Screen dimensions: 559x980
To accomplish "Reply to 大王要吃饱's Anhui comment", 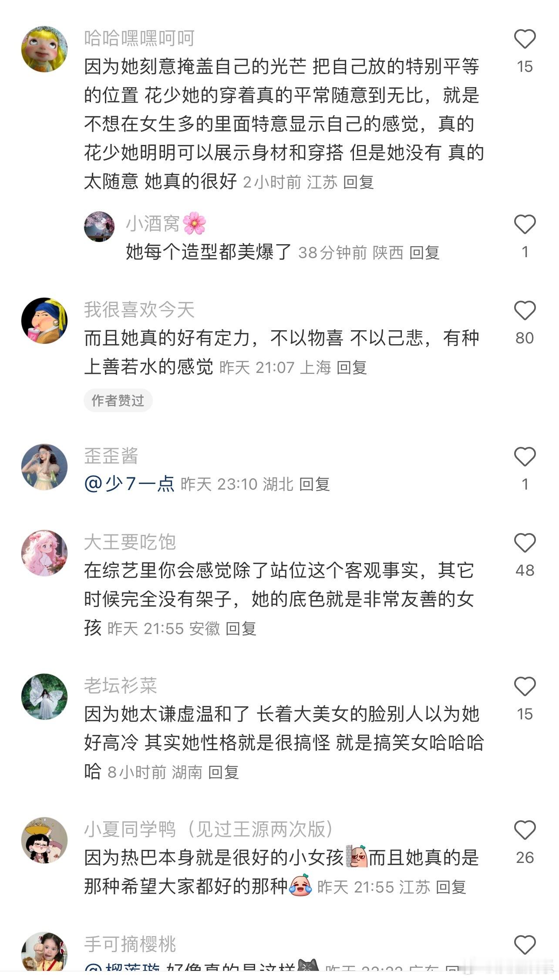I will coord(241,629).
